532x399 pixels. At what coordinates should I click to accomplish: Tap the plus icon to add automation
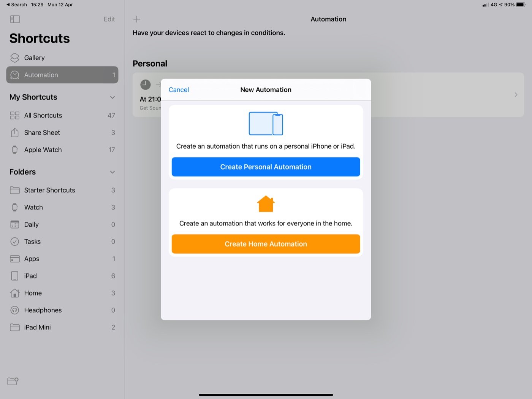point(137,19)
